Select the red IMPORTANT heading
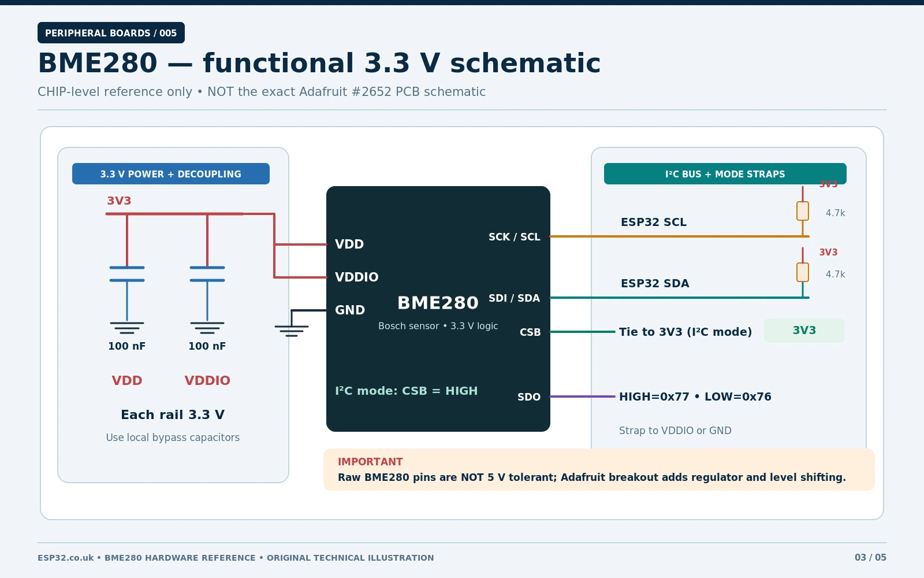 [370, 462]
